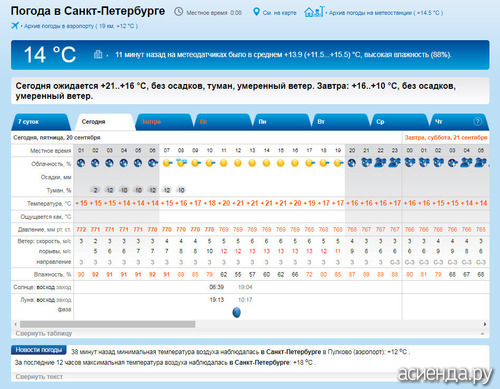Click the sunny icon at 12 o'clock
The height and width of the screenshot is (389, 500).
pos(238,163)
